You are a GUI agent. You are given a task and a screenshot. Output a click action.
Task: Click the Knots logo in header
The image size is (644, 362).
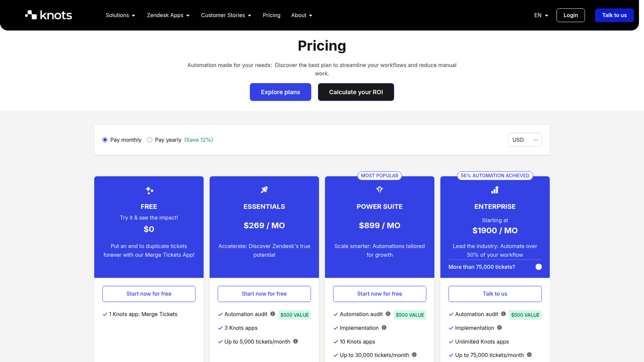point(49,15)
